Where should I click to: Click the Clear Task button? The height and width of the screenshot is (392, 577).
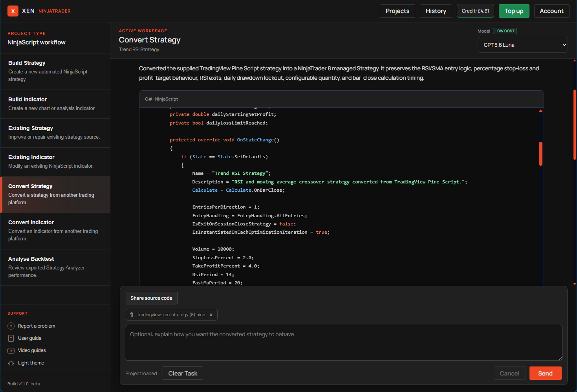[x=183, y=374]
